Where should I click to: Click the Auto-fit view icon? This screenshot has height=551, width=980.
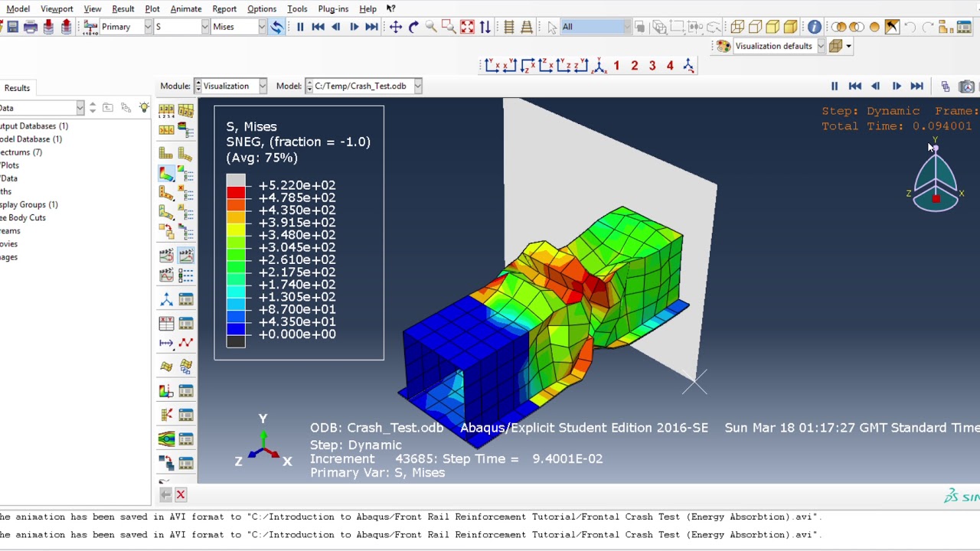[x=467, y=27]
